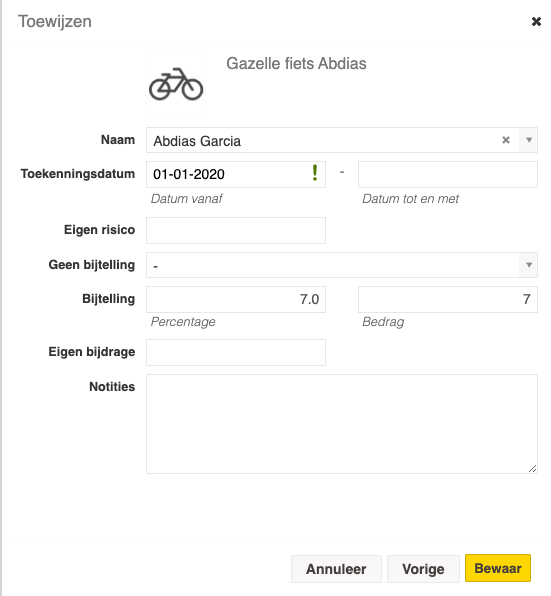Image resolution: width=551 pixels, height=596 pixels.
Task: Click the Geen bijtelling dropdown arrow
Action: 529,265
